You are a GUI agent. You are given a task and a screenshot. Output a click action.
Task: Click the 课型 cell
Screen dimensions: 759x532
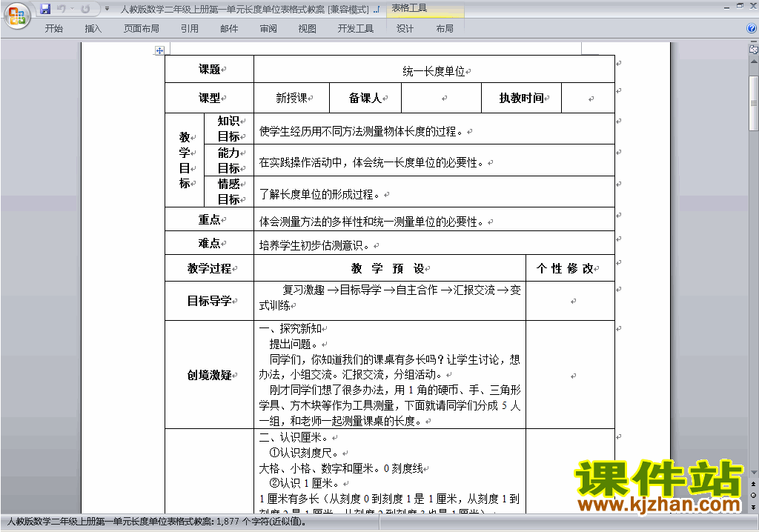209,98
